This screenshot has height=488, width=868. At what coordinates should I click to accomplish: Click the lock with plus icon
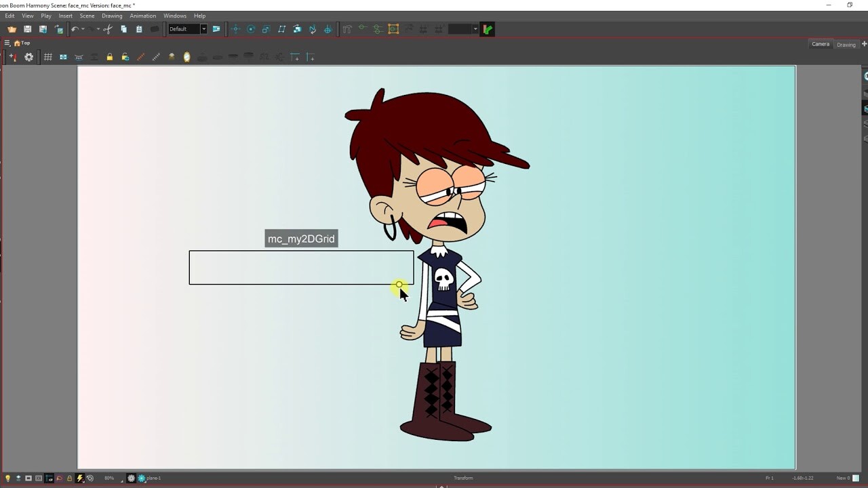tap(125, 57)
